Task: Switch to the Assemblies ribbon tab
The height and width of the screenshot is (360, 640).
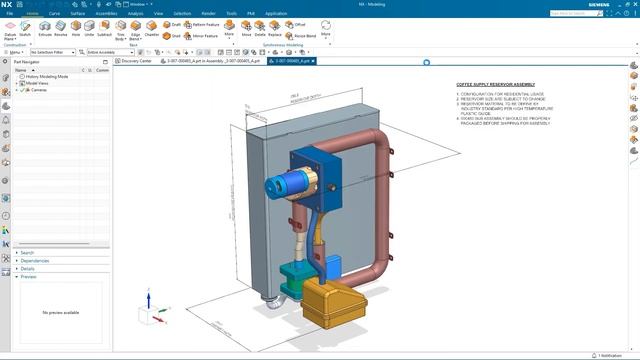Action: pyautogui.click(x=106, y=13)
